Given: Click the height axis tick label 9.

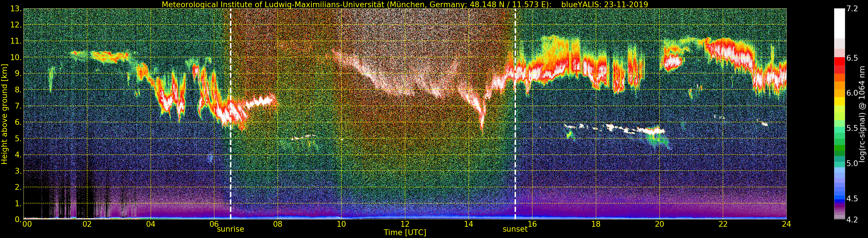Looking at the screenshot, I should [18, 74].
